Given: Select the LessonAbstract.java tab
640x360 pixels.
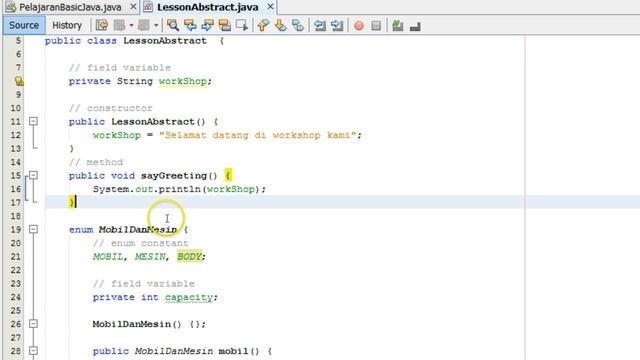Looking at the screenshot, I should tap(207, 7).
